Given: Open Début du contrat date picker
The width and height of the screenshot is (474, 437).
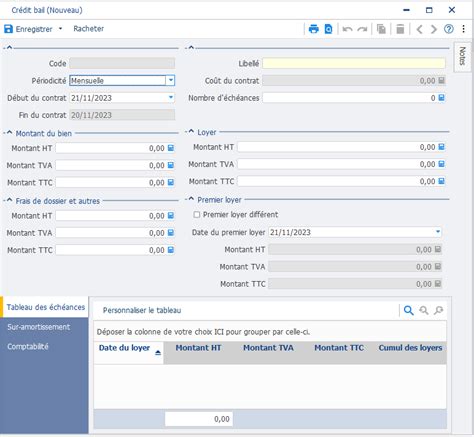Looking at the screenshot, I should tap(171, 97).
